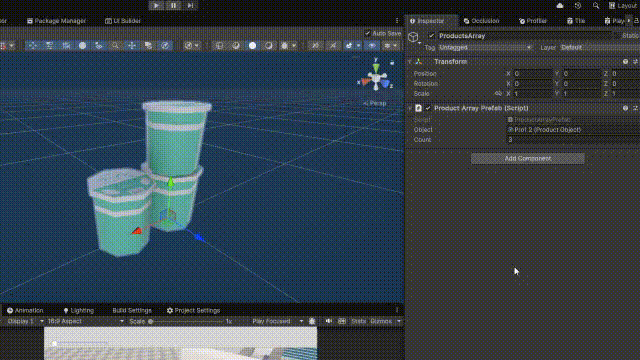Click the green Y axis of orientation gizmo
Viewport: 640px width, 360px height.
point(376,67)
